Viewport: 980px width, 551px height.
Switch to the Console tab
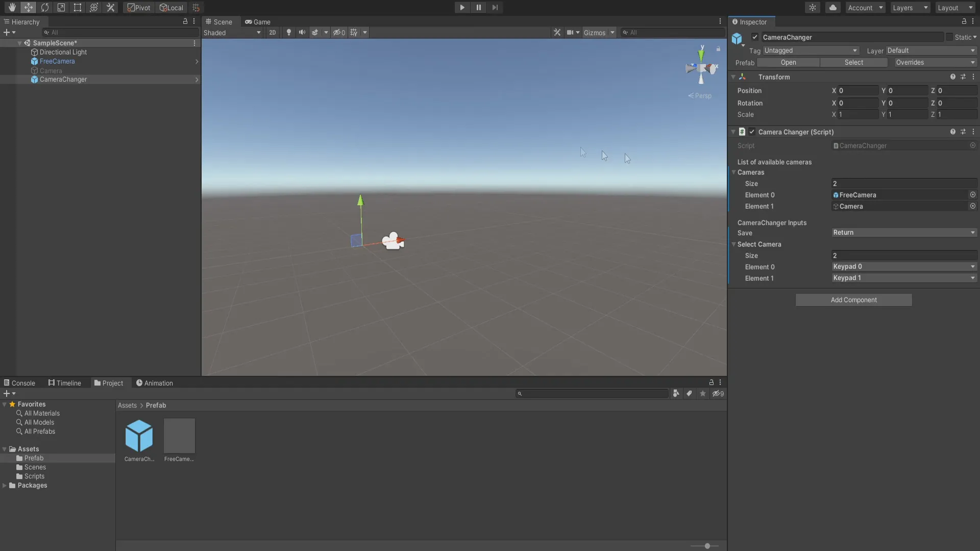click(x=19, y=383)
